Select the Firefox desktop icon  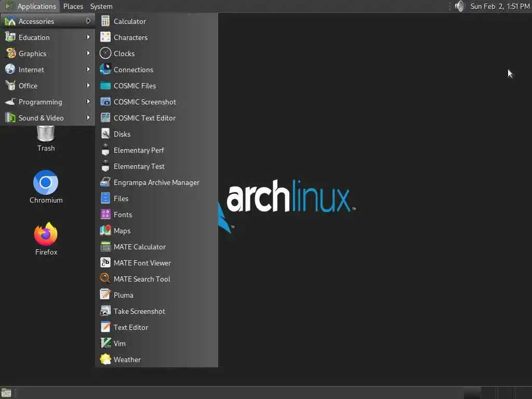coord(46,239)
